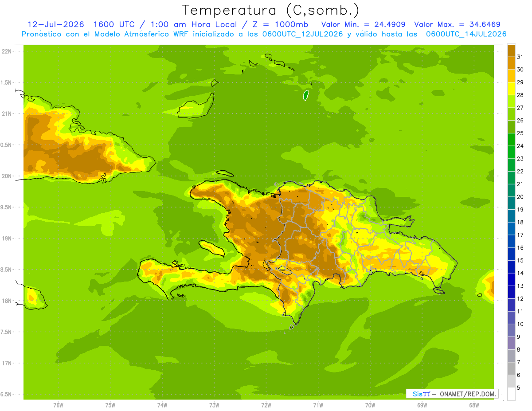Viewport: 532px width, 411px height.
Task: Click legend value '30'
Action: 520,69
